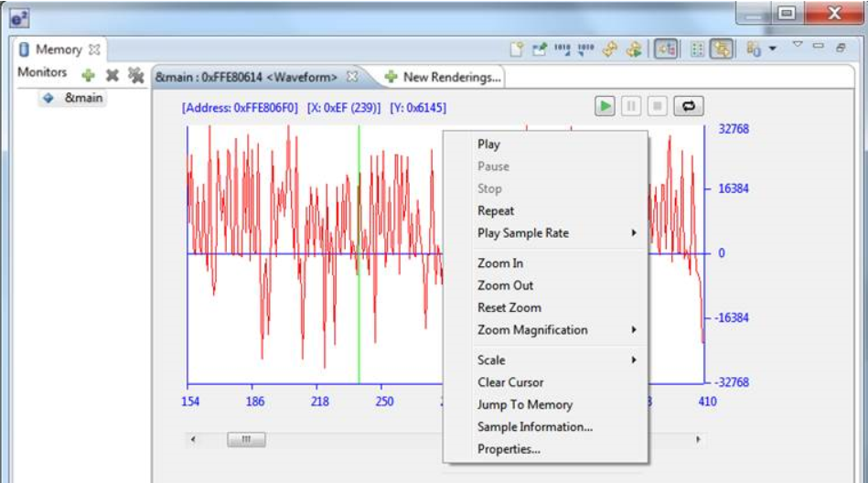This screenshot has height=483, width=868.
Task: Select the &main monitor entry
Action: (82, 98)
